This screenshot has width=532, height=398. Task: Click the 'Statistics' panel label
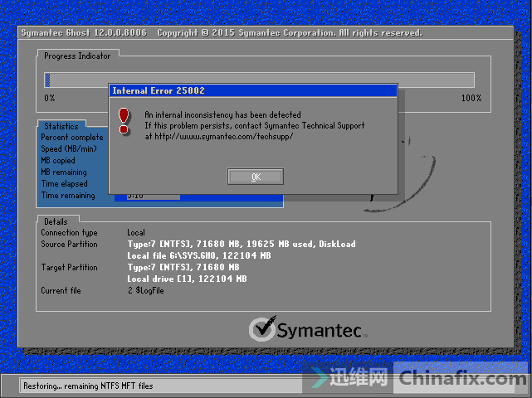(x=61, y=126)
